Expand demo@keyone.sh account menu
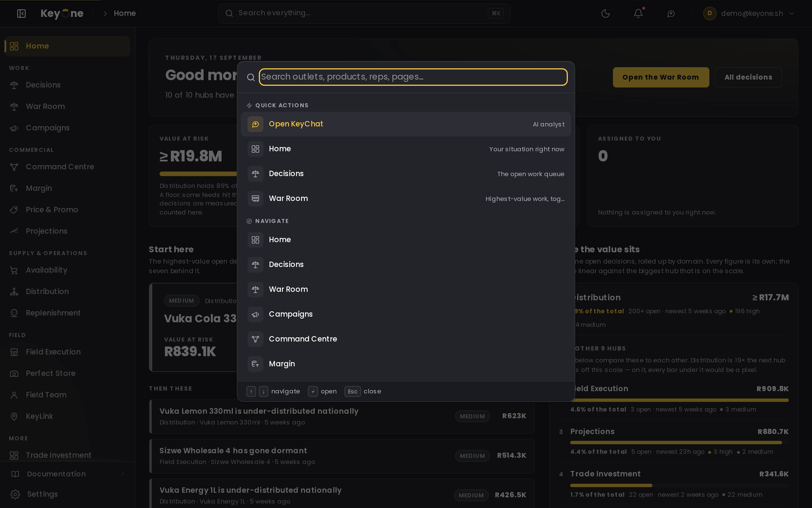The height and width of the screenshot is (508, 812). [x=749, y=14]
